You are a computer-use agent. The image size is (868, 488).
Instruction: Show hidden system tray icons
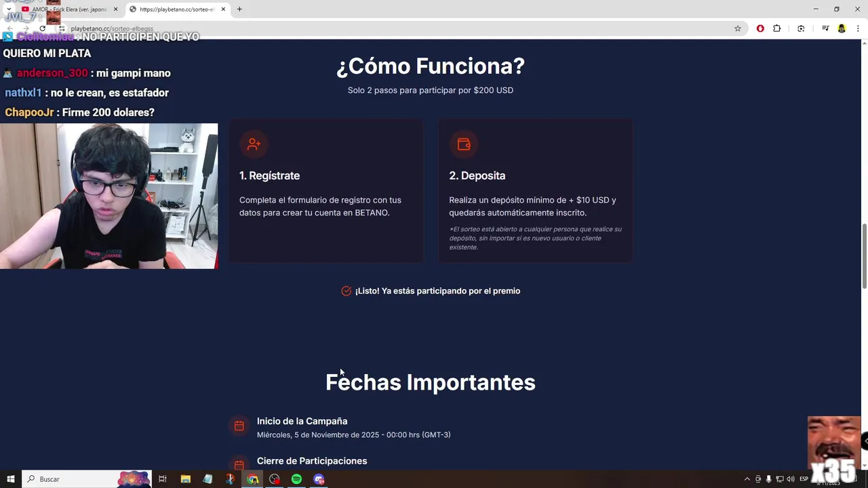[x=747, y=479]
